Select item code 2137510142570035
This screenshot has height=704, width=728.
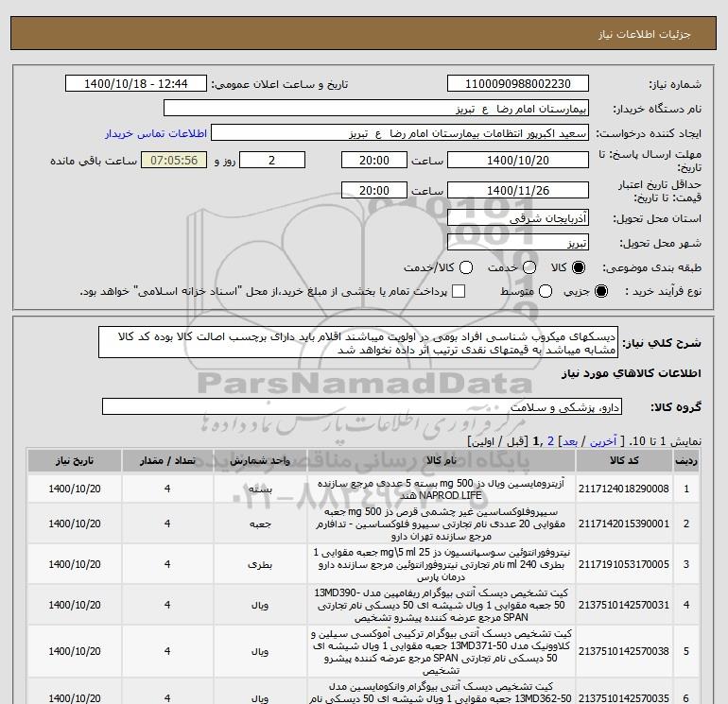[x=624, y=698]
